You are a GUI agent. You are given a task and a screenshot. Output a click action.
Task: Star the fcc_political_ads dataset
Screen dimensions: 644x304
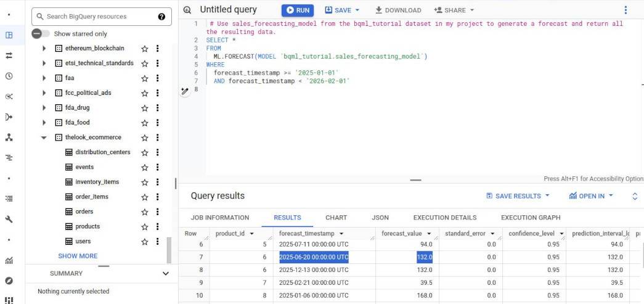(145, 93)
